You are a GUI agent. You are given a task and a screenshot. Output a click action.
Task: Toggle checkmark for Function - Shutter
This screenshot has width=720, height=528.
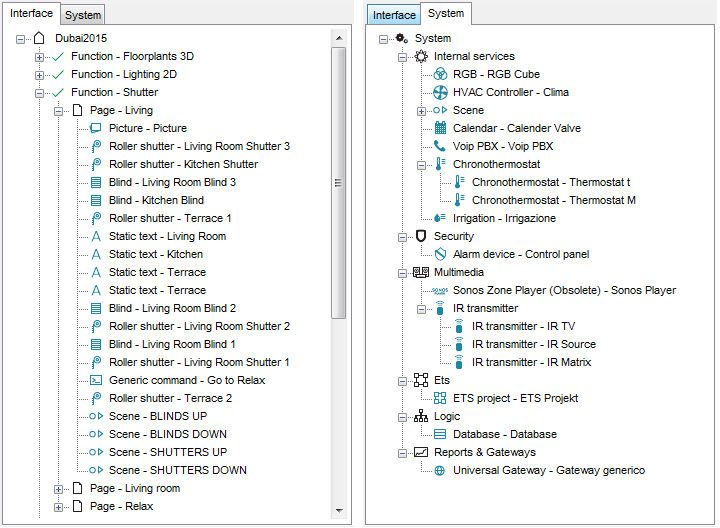click(x=58, y=92)
